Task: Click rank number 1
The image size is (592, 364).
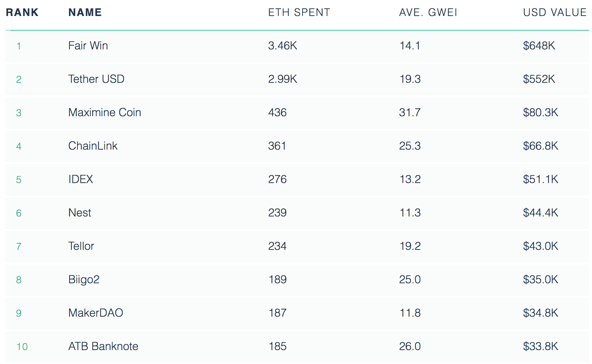Action: click(19, 46)
